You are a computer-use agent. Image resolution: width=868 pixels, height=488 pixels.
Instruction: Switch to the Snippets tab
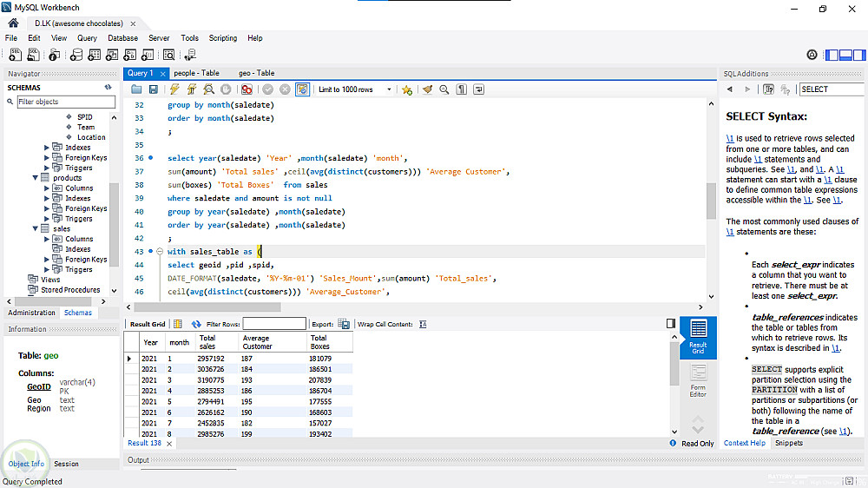coord(789,443)
